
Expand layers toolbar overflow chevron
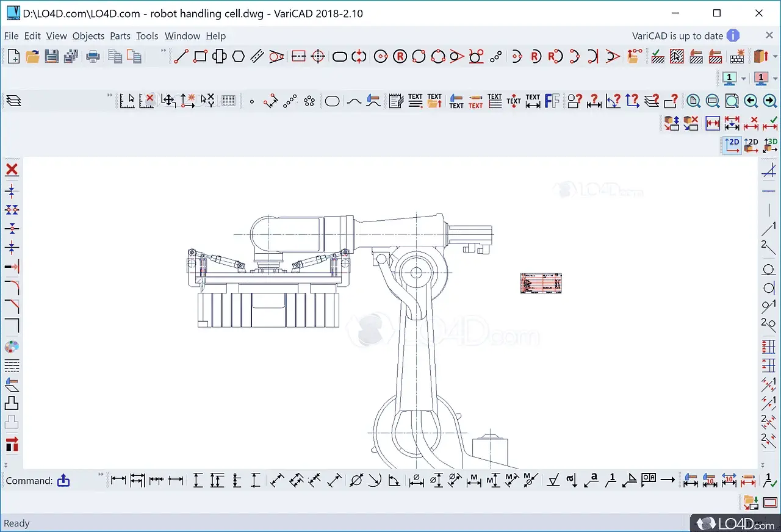pyautogui.click(x=110, y=95)
